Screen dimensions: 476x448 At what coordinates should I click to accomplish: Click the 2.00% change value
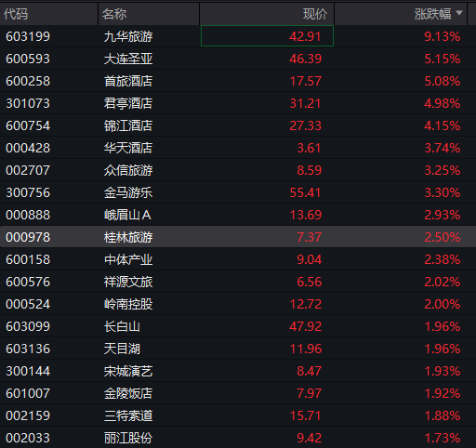tap(443, 304)
